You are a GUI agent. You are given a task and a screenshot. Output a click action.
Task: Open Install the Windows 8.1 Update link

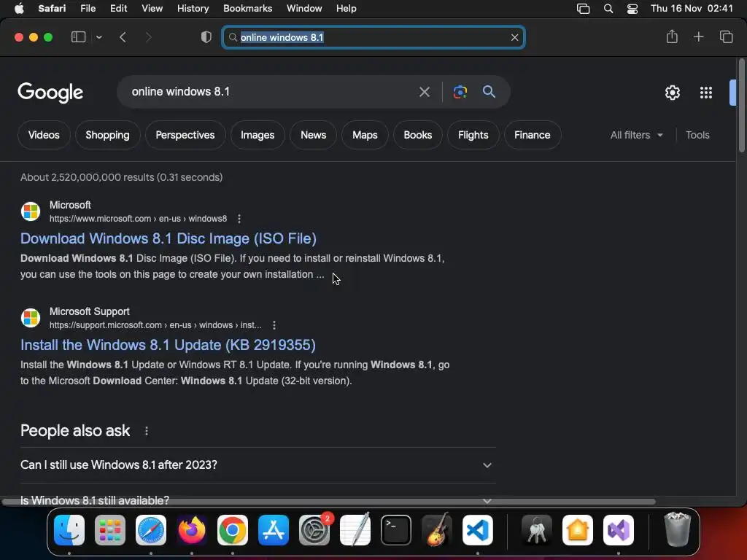pyautogui.click(x=168, y=345)
